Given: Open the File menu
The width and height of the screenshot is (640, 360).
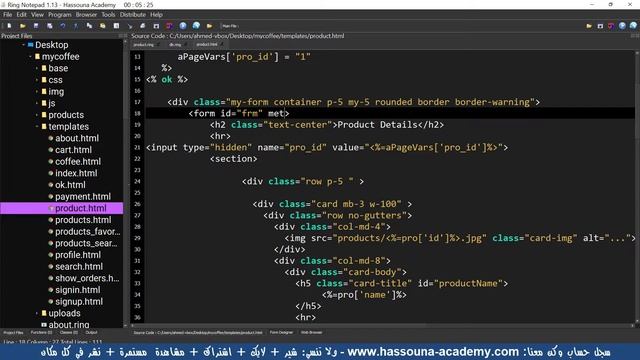Looking at the screenshot, I should pos(7,15).
